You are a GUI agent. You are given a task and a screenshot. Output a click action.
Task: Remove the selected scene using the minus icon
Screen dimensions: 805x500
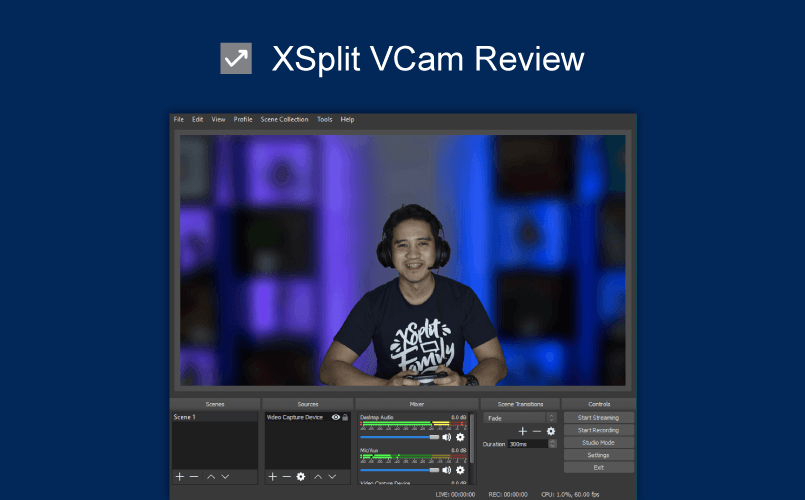(x=194, y=477)
